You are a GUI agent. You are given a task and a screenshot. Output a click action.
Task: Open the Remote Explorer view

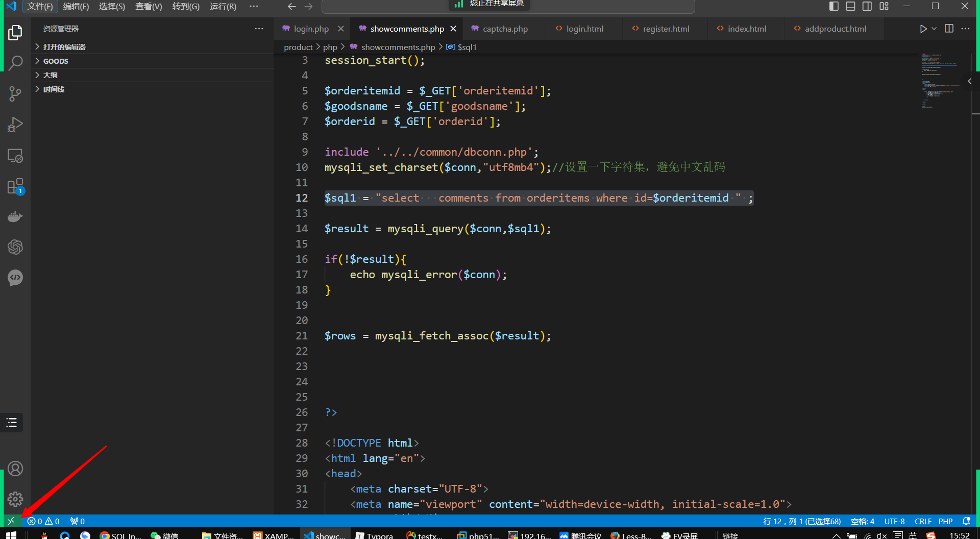(15, 156)
